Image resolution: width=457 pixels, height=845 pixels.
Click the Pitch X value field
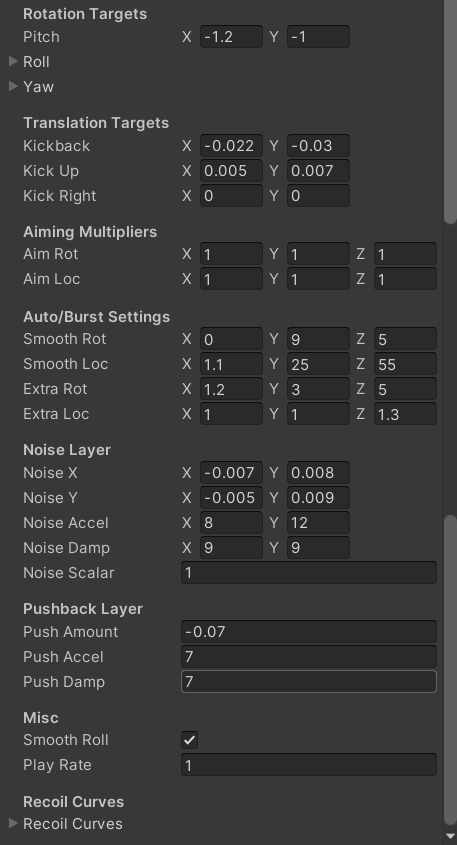pos(231,37)
